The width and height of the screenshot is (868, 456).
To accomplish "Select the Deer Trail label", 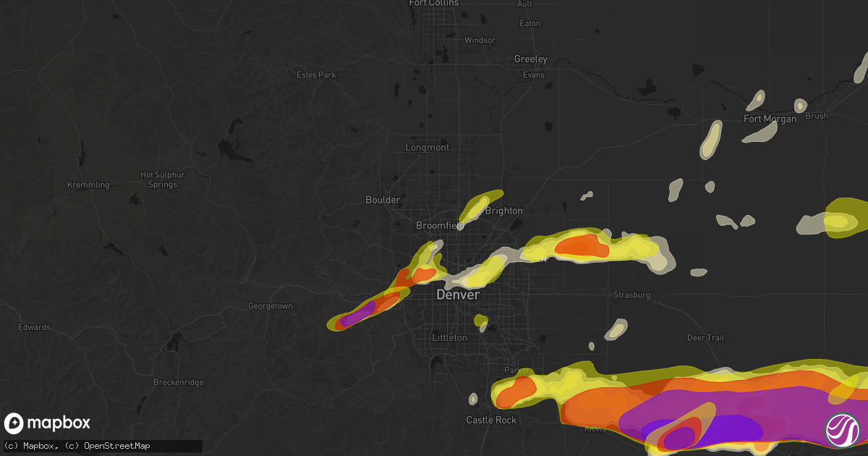I will (x=705, y=338).
